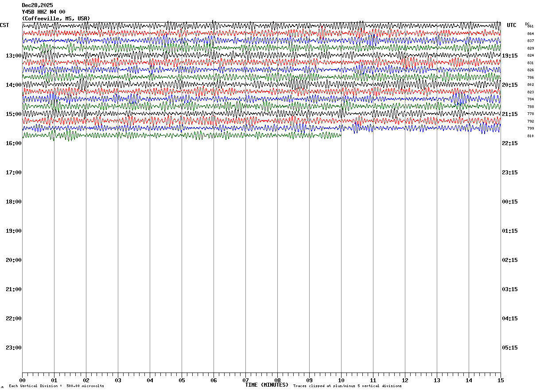536x392 pixels.
Task: Click the location text (Coffeeville, MS, USA)
Action: click(56, 19)
